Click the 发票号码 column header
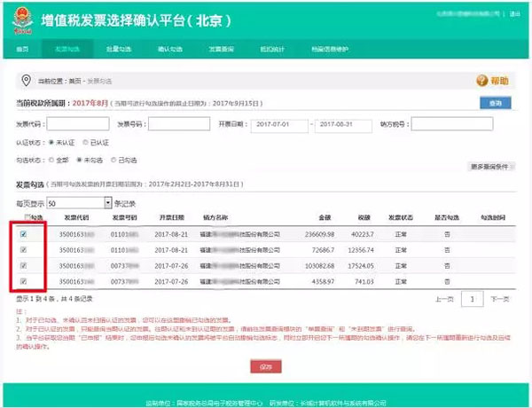Screen dimensions: 532x408 tap(124, 217)
